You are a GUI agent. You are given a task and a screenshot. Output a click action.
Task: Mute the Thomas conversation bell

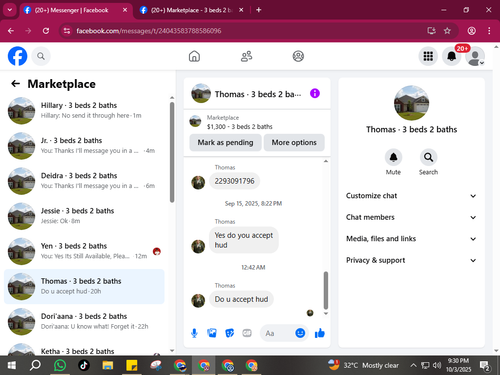[393, 157]
